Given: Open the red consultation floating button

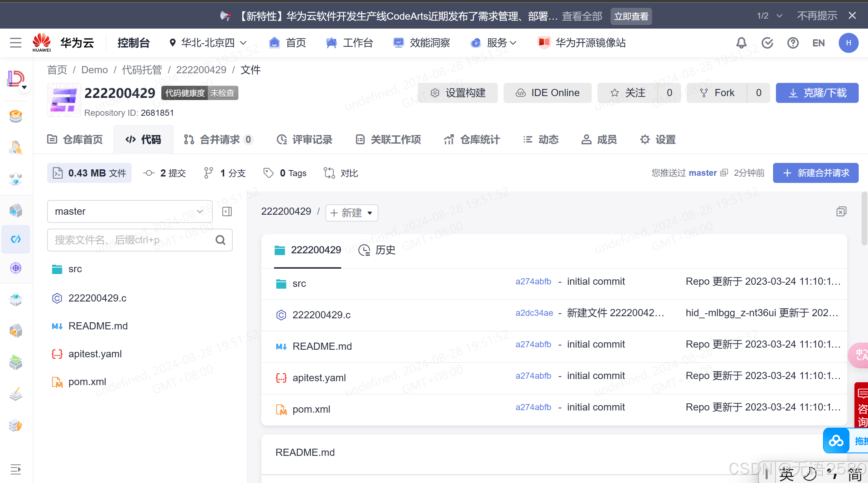Looking at the screenshot, I should click(862, 405).
